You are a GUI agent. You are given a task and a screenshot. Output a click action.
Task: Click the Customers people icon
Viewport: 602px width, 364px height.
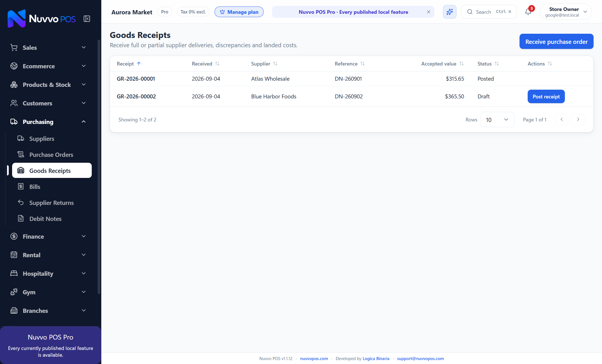coord(14,103)
